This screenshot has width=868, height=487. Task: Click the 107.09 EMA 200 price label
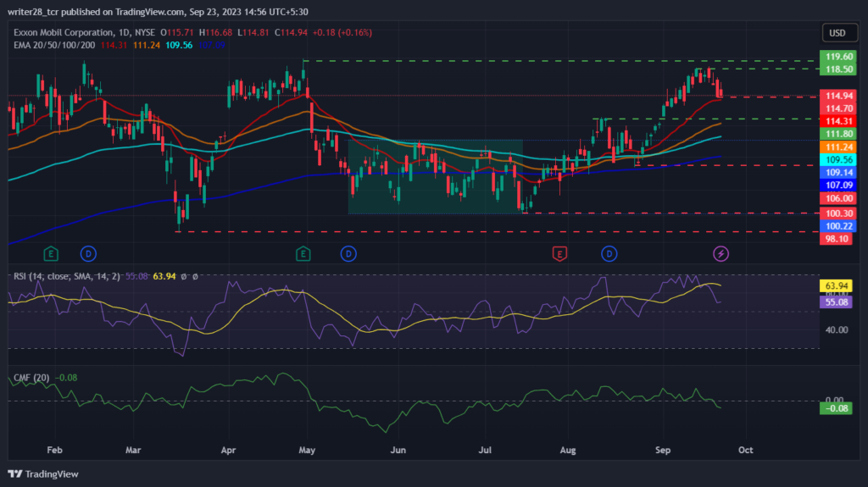click(x=838, y=185)
